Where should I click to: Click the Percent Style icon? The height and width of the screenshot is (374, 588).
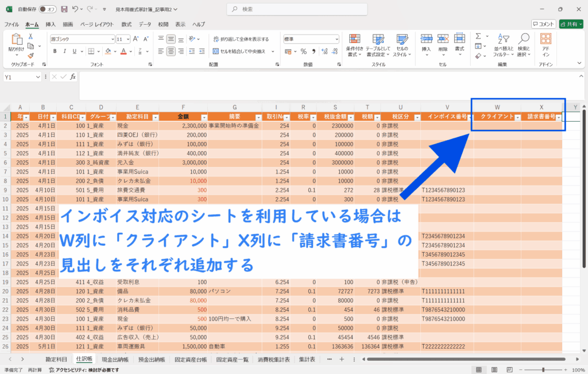[x=304, y=51]
